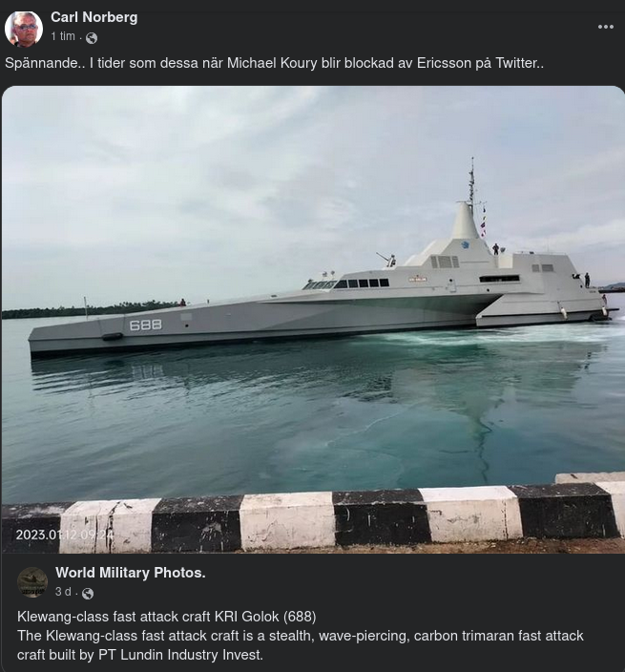This screenshot has height=672, width=625.
Task: Click the hull number 688 on the ship
Action: (146, 325)
